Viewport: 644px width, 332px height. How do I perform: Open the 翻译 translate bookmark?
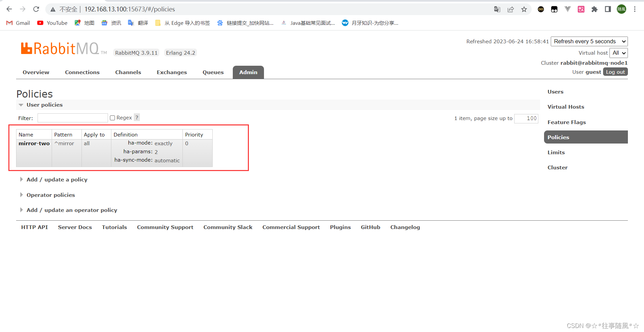pos(138,23)
